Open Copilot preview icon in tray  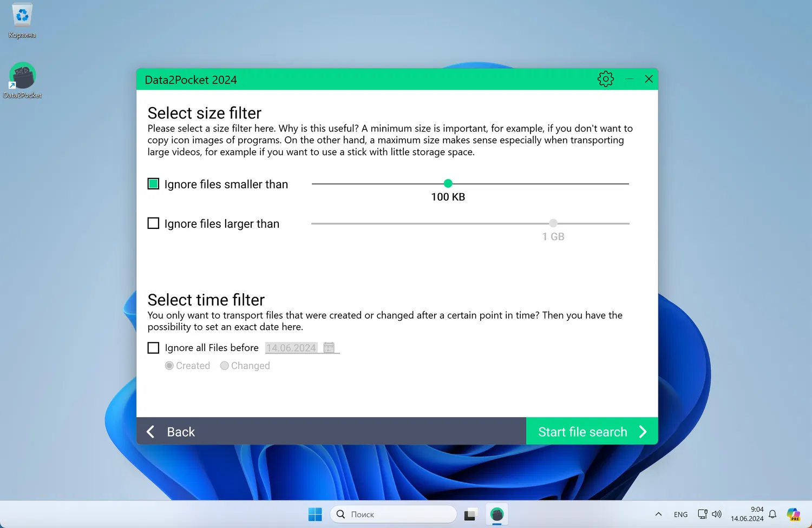click(x=794, y=514)
